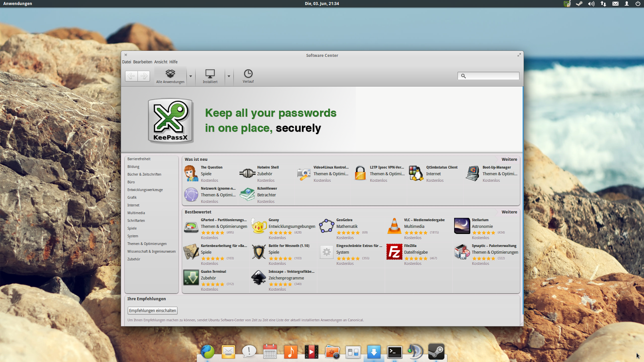
Task: Open The Question game icon
Action: click(x=191, y=173)
